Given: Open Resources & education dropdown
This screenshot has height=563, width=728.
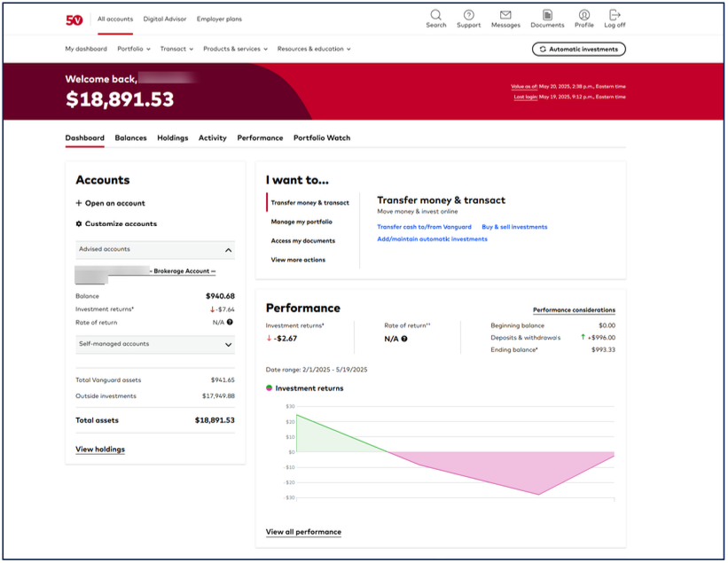Looking at the screenshot, I should (x=314, y=49).
